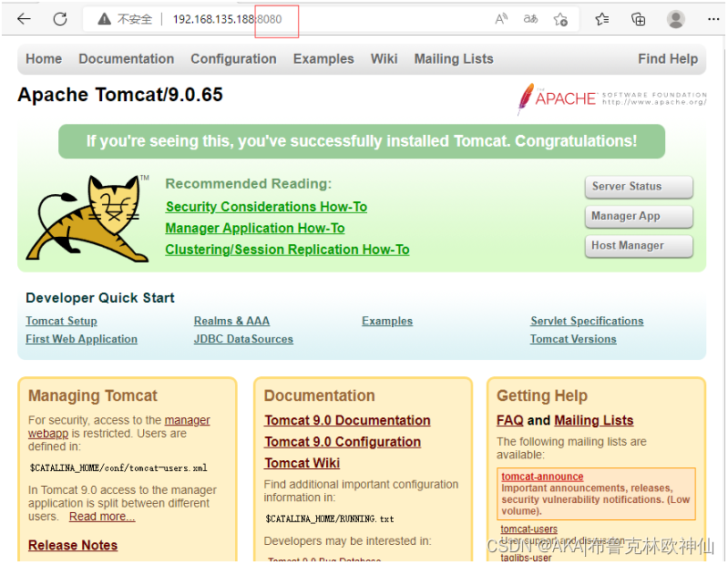The image size is (728, 565).
Task: Click the Host Manager button
Action: 639,245
